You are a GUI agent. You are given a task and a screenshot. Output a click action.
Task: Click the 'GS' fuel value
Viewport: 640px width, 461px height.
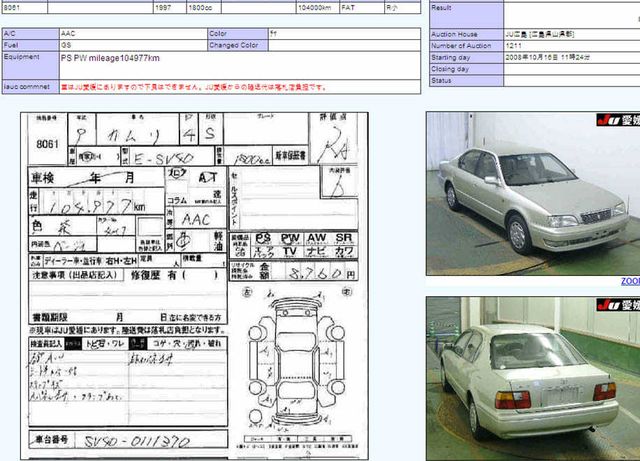66,45
